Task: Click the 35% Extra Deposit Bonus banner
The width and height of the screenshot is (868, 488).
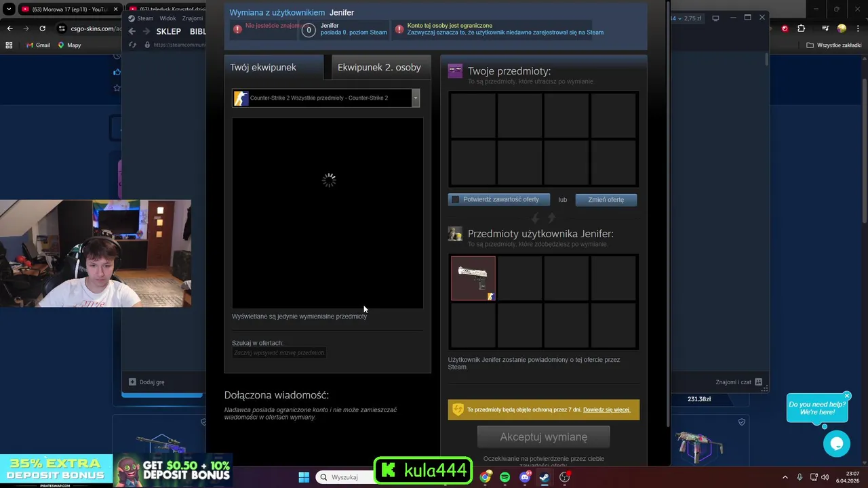Action: 56,470
